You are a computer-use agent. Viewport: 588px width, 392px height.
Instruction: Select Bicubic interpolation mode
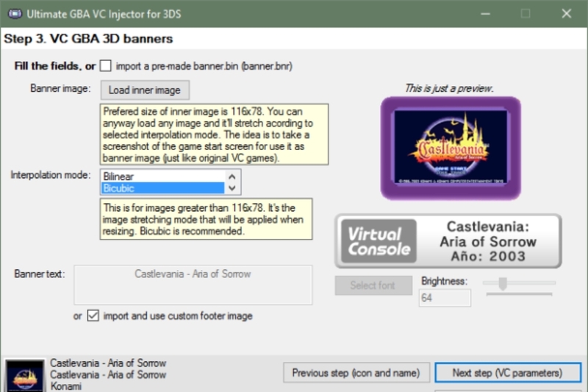tap(162, 188)
